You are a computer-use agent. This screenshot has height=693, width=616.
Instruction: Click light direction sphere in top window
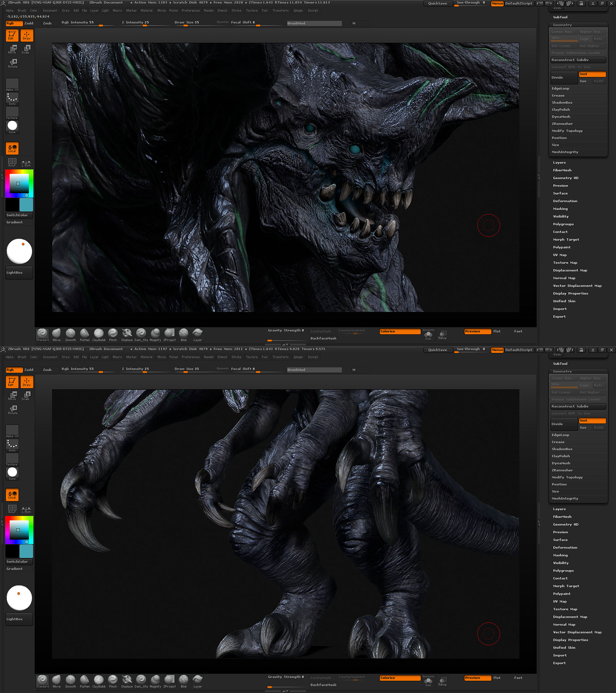(19, 251)
